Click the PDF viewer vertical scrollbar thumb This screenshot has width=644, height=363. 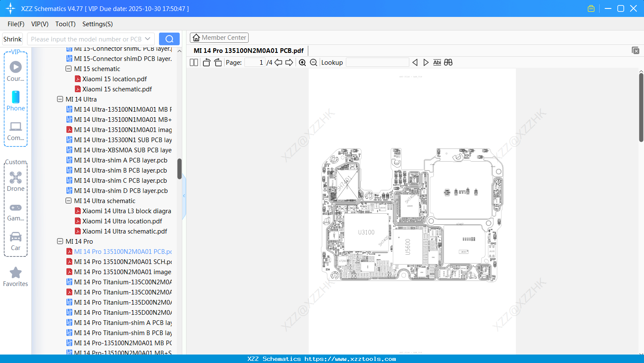[641, 107]
